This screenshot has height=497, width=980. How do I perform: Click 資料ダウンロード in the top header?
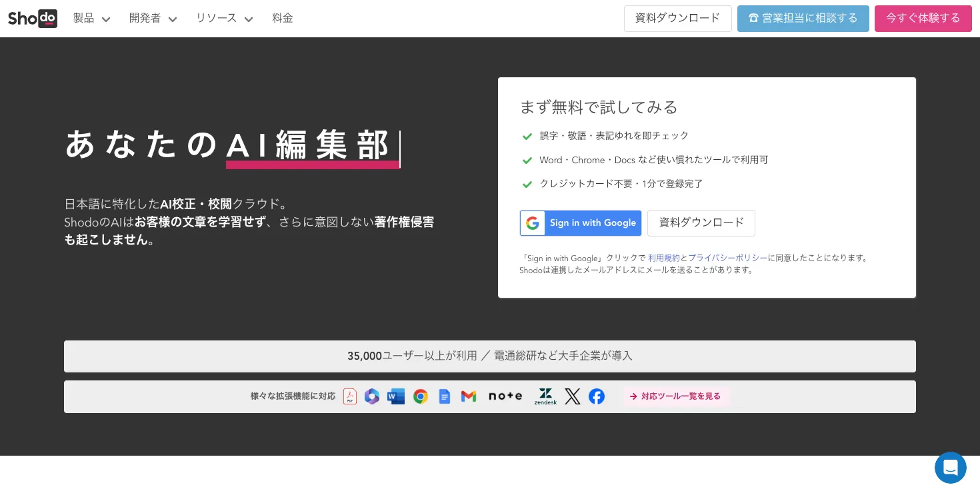click(x=678, y=19)
